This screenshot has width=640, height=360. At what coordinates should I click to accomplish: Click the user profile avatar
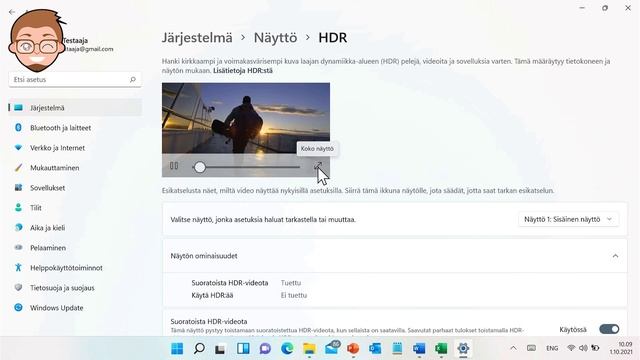[37, 41]
